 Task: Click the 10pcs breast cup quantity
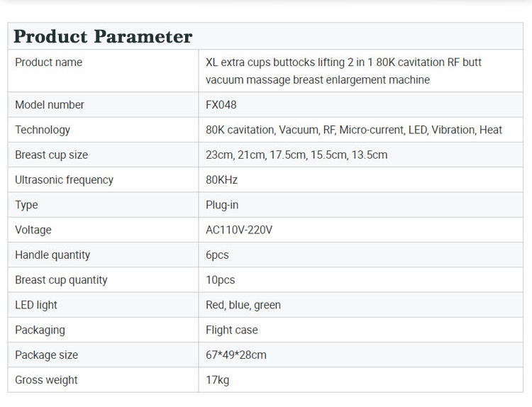click(x=221, y=280)
